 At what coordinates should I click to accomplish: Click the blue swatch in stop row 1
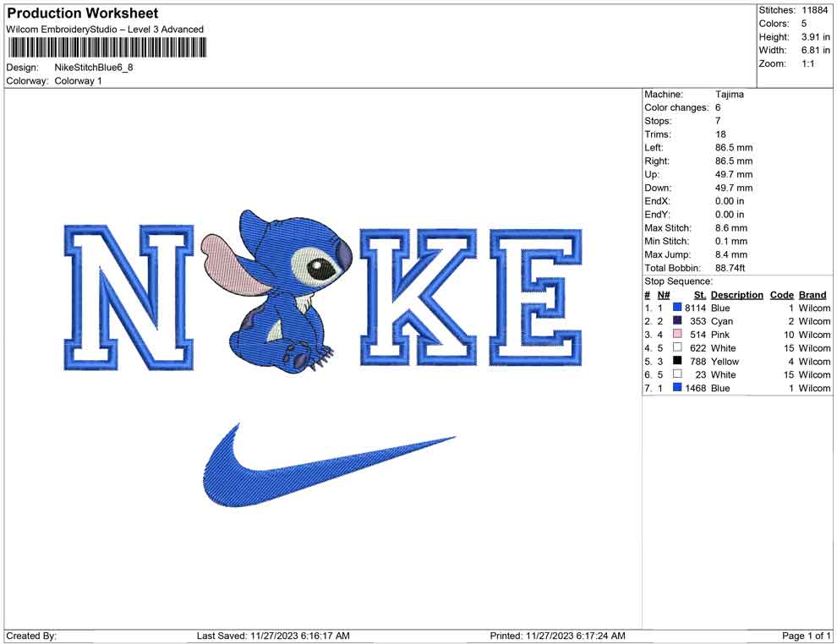point(677,308)
